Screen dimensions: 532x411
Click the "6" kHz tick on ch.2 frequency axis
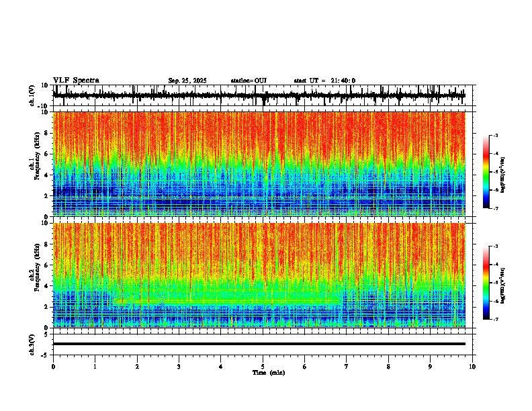[x=46, y=265]
